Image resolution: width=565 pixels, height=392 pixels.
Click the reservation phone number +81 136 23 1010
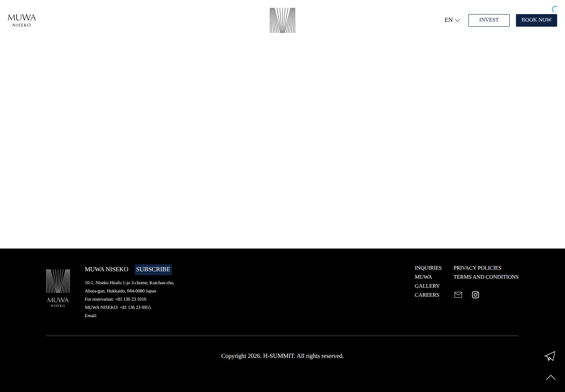[131, 299]
